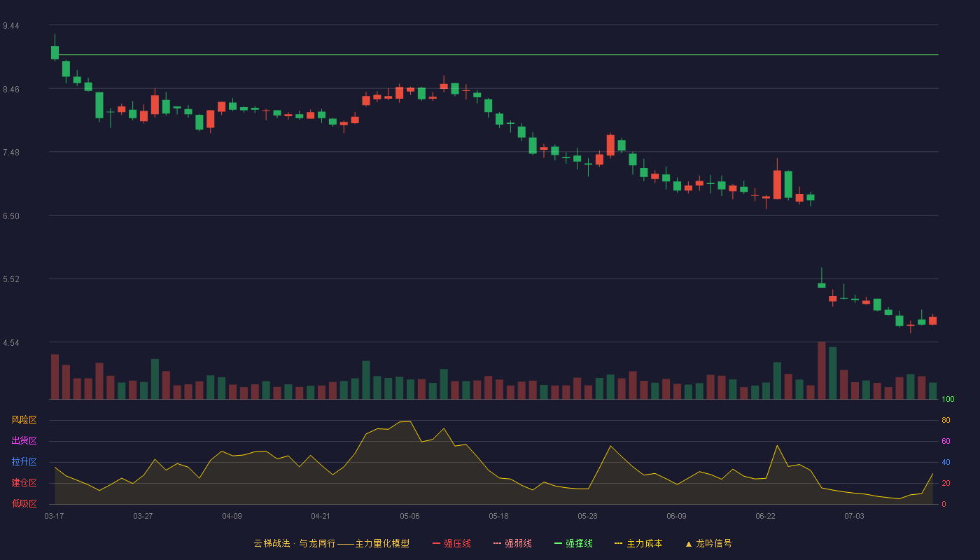Click the 拉升区 zone label

coord(24,462)
